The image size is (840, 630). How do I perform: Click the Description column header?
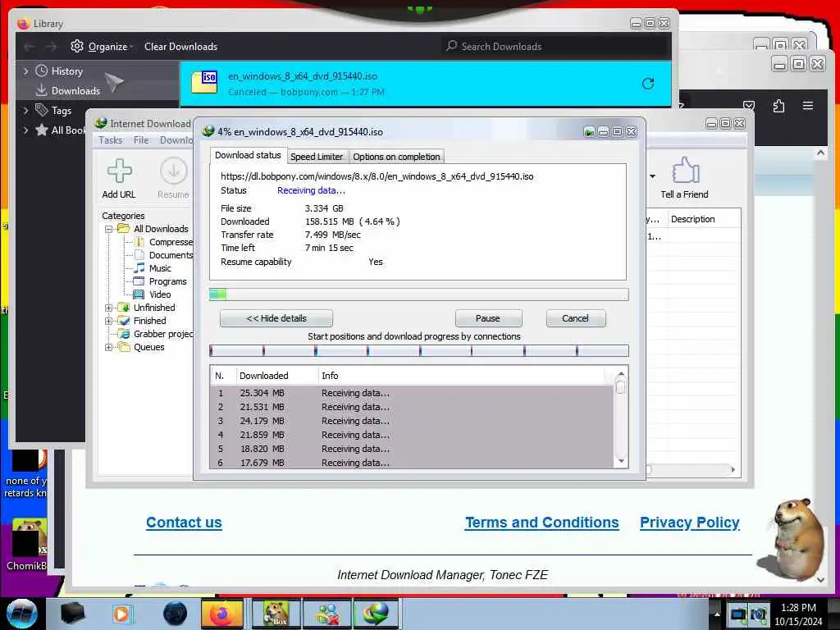pyautogui.click(x=704, y=219)
